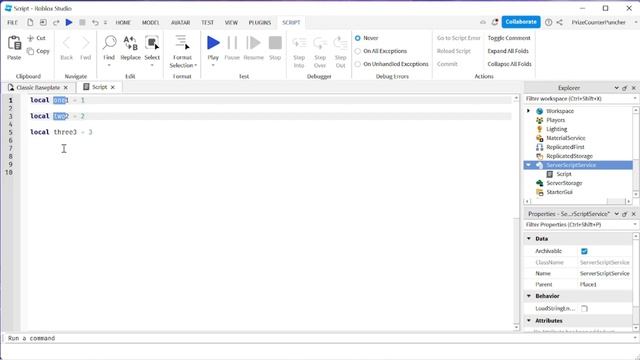Open the Play button dropdown arrow
This screenshot has height=360, width=640.
213,65
